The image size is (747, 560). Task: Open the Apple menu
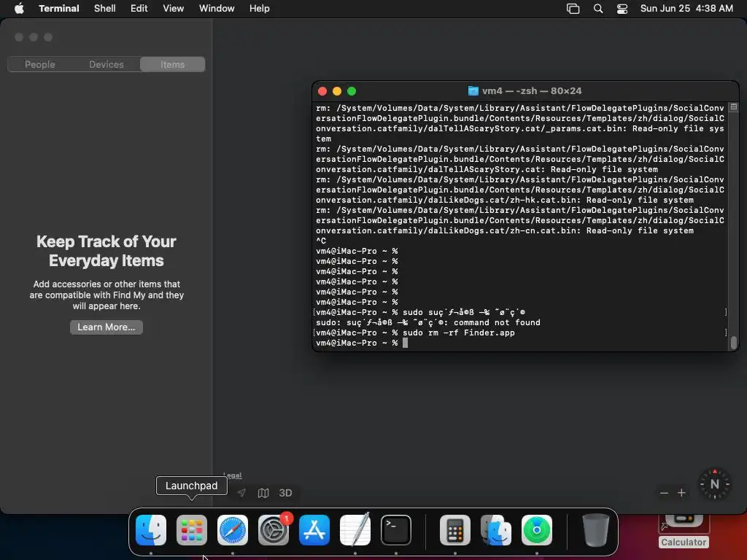click(x=19, y=8)
